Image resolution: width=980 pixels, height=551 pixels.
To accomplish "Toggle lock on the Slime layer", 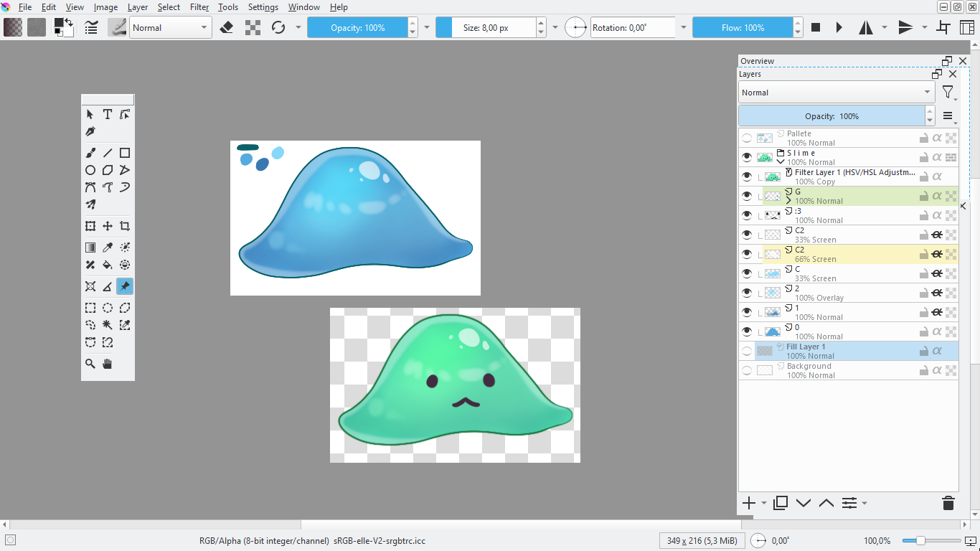I will point(925,157).
